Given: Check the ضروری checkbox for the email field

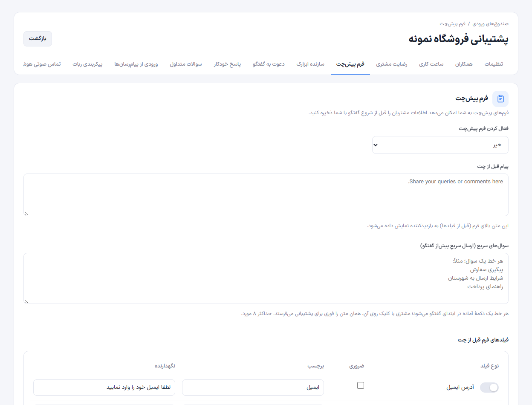Looking at the screenshot, I should [361, 385].
